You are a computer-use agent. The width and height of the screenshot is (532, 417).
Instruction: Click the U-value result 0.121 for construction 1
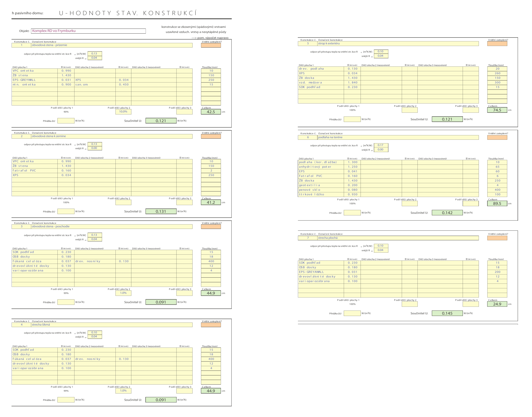coord(161,121)
